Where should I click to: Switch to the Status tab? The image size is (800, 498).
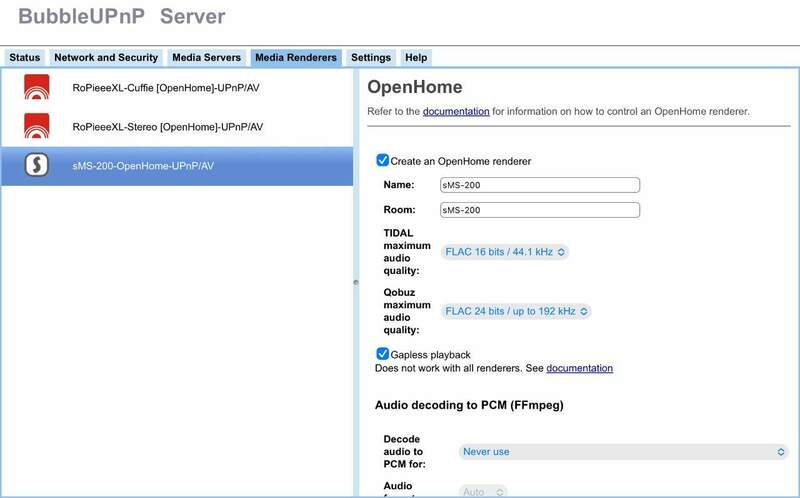25,58
